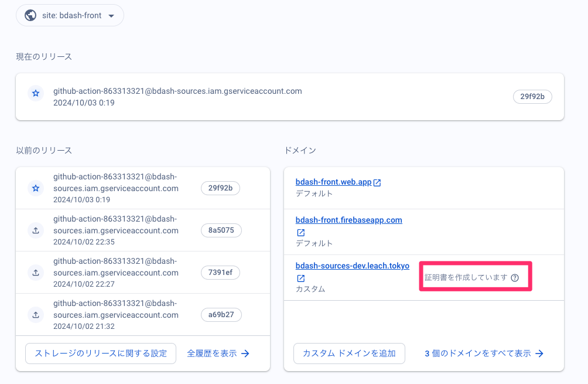
Task: Select the star icon beside release 29f92b
Action: pos(35,188)
